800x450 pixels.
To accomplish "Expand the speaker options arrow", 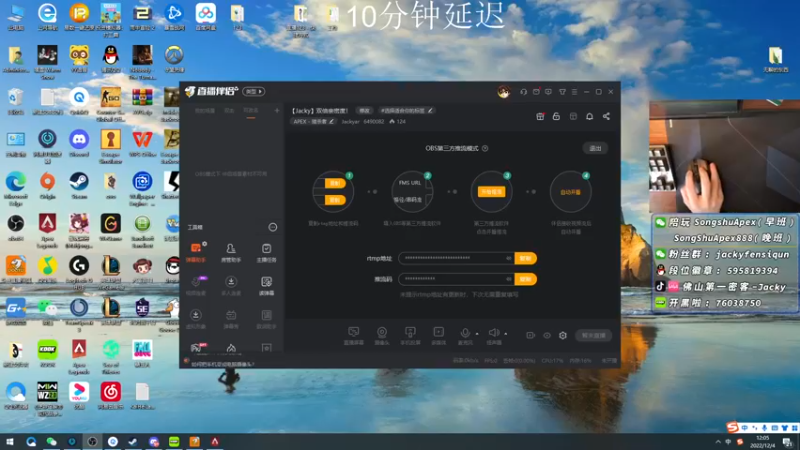I will [x=506, y=334].
